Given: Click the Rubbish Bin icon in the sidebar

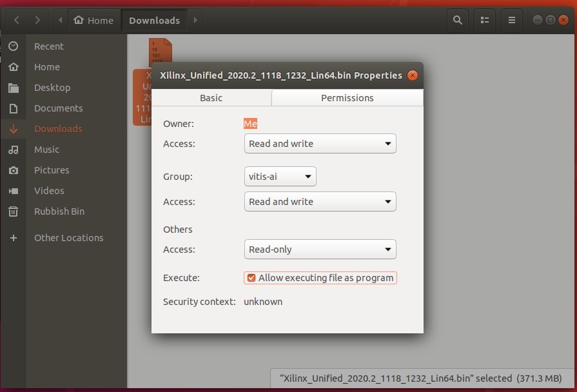Looking at the screenshot, I should pos(13,211).
